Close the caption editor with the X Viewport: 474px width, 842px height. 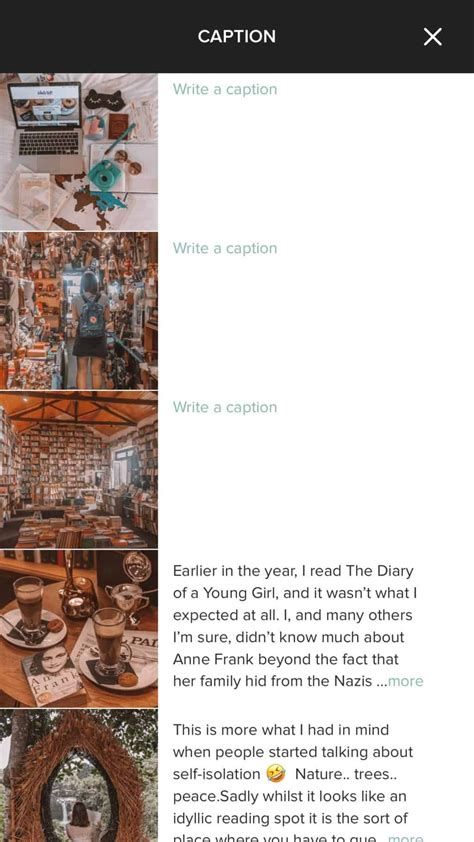433,37
